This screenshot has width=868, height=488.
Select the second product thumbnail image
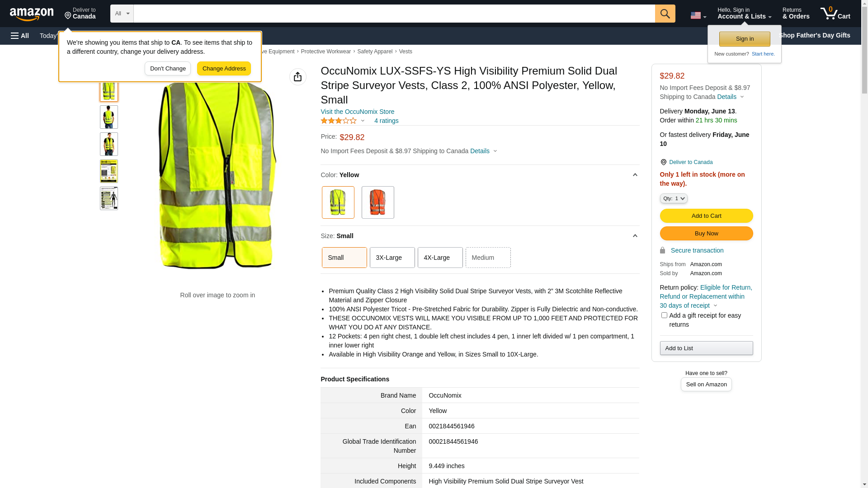(108, 117)
